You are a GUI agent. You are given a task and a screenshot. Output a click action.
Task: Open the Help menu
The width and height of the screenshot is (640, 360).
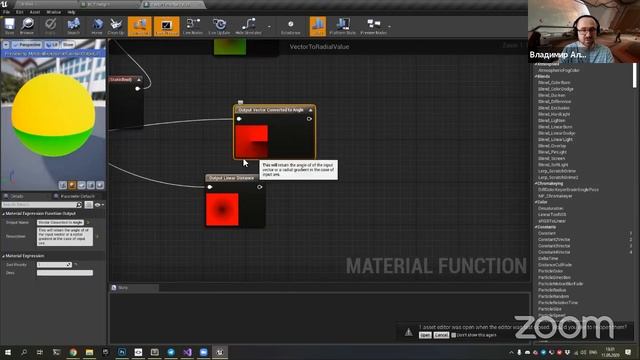(x=71, y=12)
